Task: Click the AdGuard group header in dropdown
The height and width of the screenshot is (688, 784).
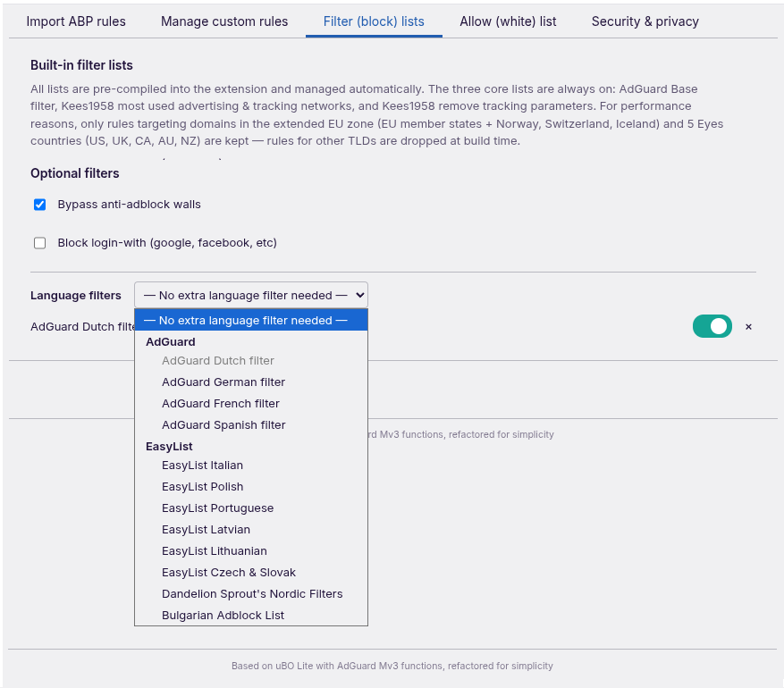Action: 171,341
